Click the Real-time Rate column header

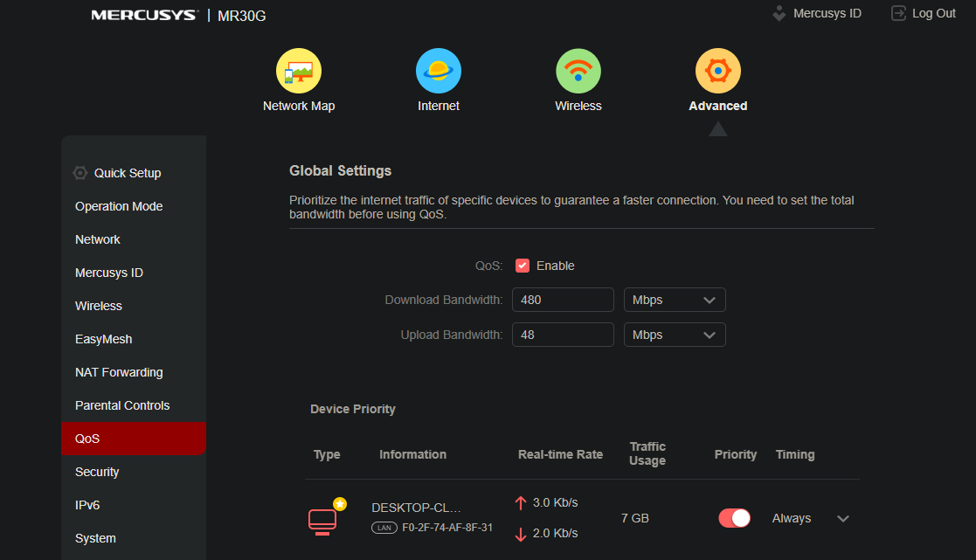click(560, 455)
